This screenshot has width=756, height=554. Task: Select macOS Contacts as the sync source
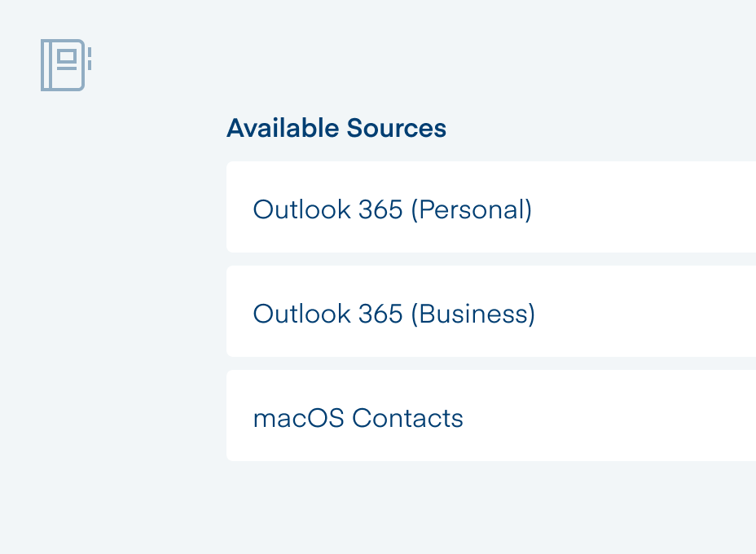point(358,417)
